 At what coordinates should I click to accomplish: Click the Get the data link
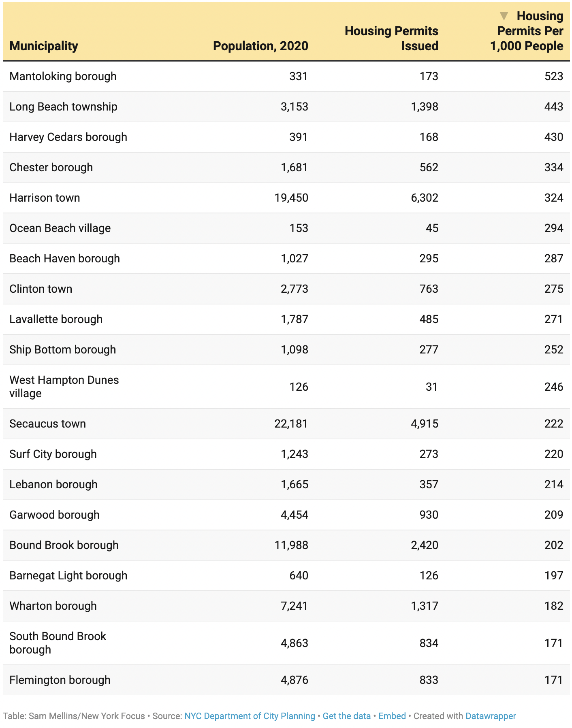pyautogui.click(x=346, y=716)
